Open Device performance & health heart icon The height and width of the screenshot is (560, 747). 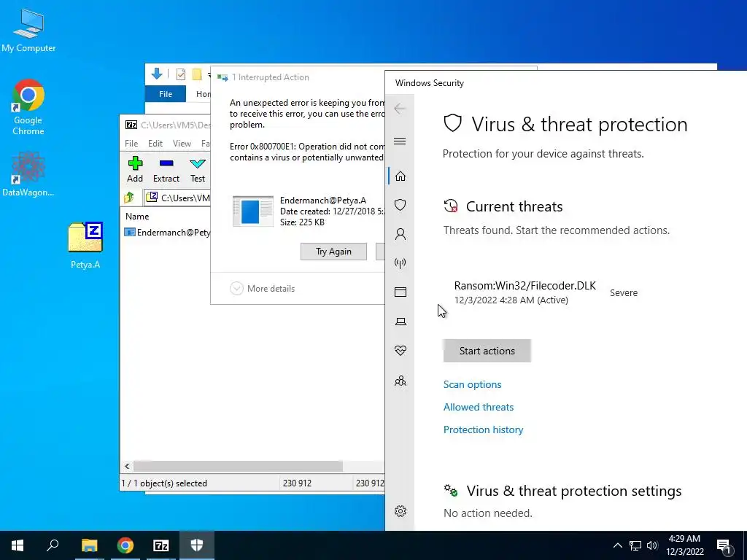click(400, 351)
